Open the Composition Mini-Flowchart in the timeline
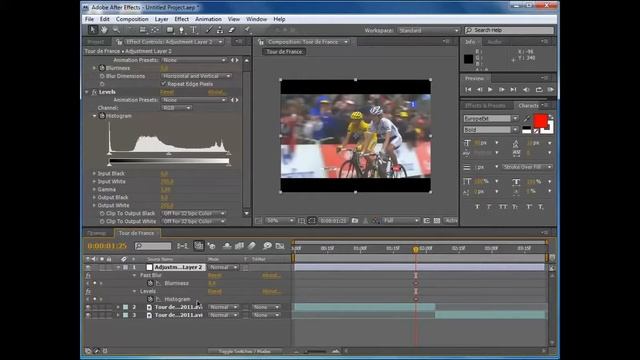Screen dimensions: 640x360 pos(182,246)
